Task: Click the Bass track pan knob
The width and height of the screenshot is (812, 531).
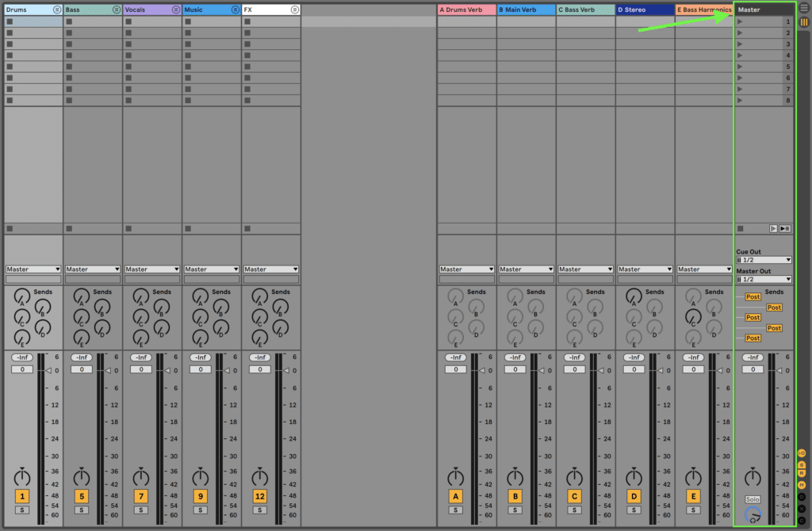Action: click(x=82, y=476)
